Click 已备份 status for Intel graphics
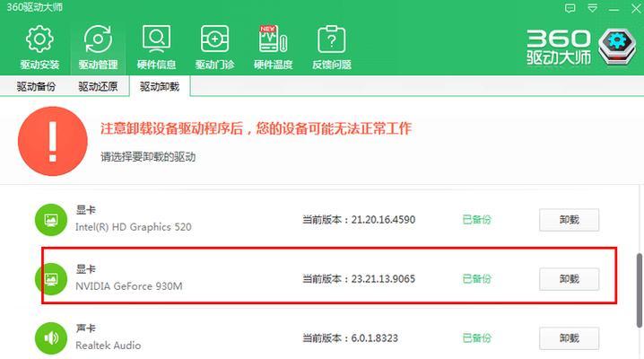This screenshot has width=644, height=359. pos(477,220)
